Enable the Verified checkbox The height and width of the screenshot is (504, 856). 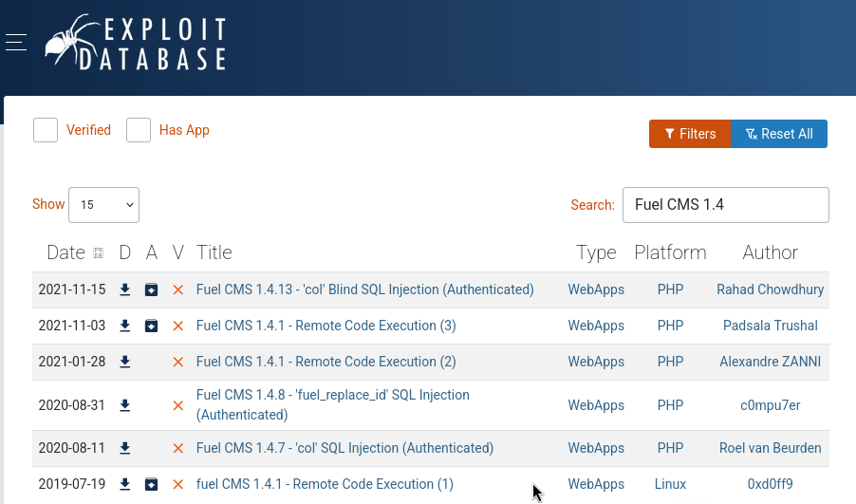46,130
